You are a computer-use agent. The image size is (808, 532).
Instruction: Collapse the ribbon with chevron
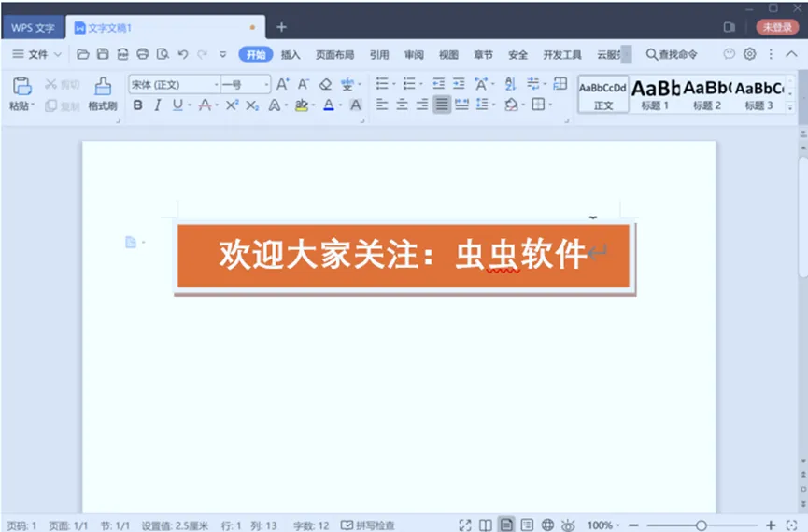tap(791, 53)
